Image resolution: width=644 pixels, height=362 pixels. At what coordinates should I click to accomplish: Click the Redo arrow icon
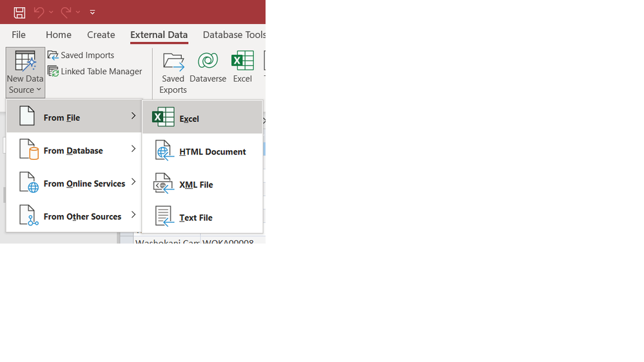pos(66,12)
